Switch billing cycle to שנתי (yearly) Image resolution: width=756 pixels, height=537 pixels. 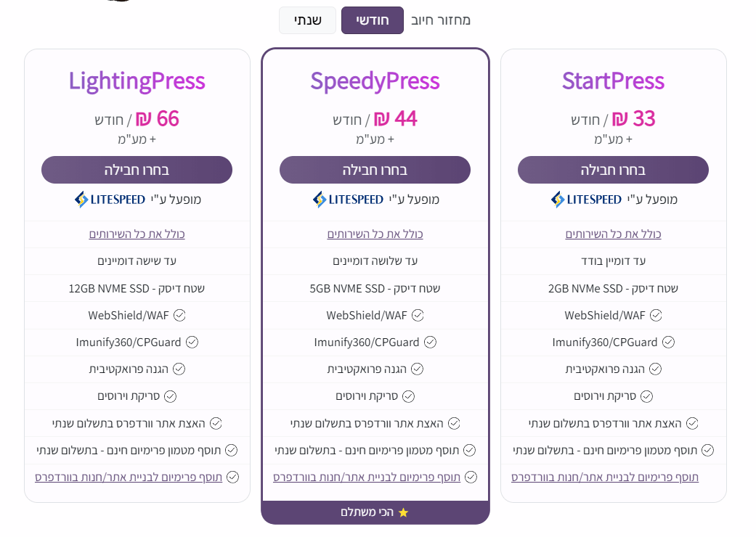click(307, 20)
